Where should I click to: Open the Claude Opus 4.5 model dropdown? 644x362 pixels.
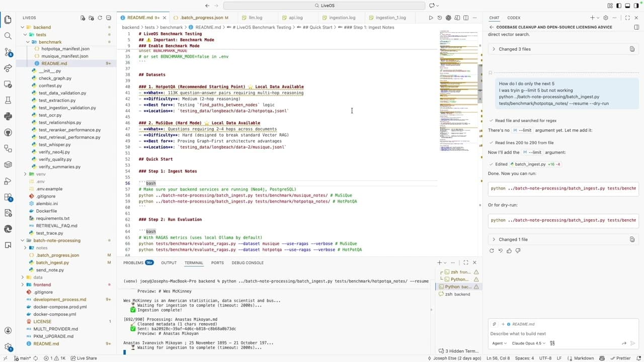(x=528, y=343)
